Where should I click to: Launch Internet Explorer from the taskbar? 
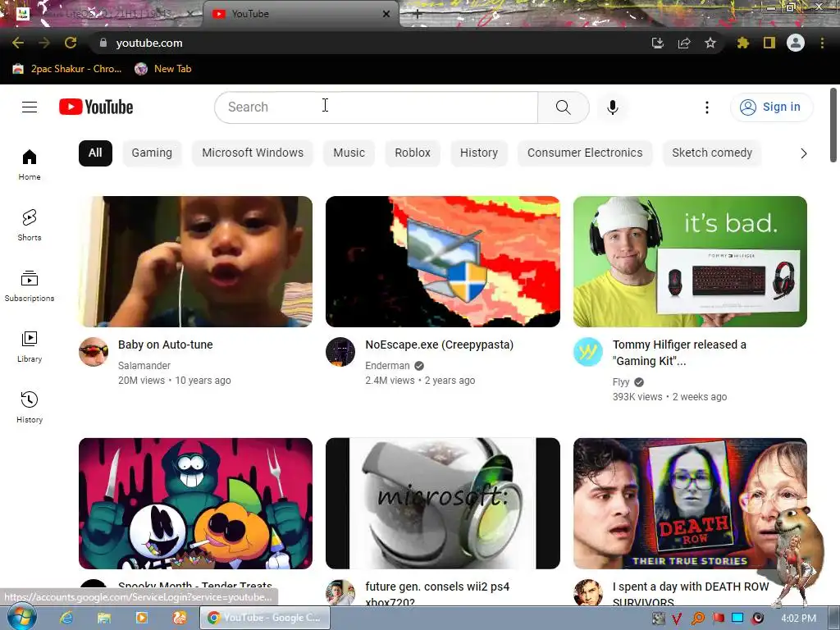point(66,618)
